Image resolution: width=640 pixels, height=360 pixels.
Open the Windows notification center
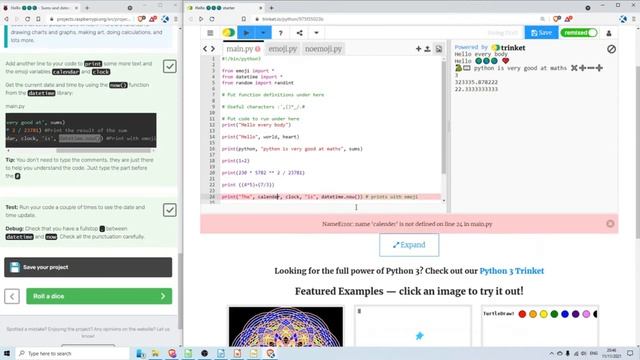point(630,353)
